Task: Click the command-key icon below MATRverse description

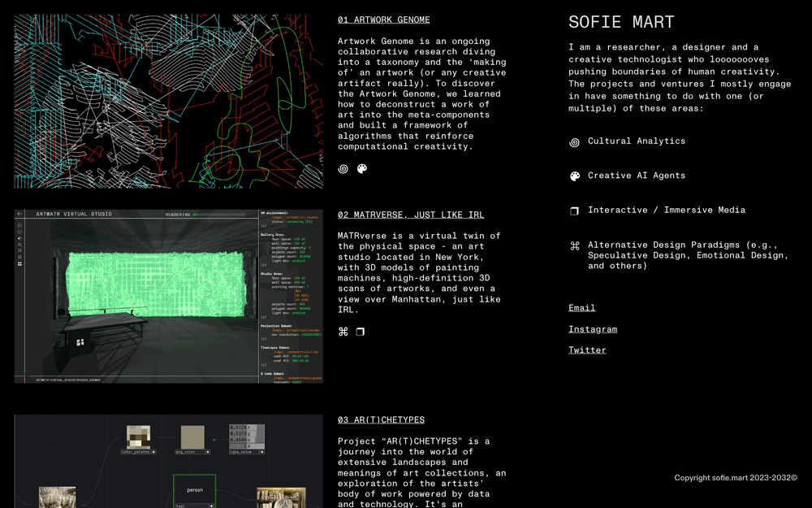Action: (343, 332)
